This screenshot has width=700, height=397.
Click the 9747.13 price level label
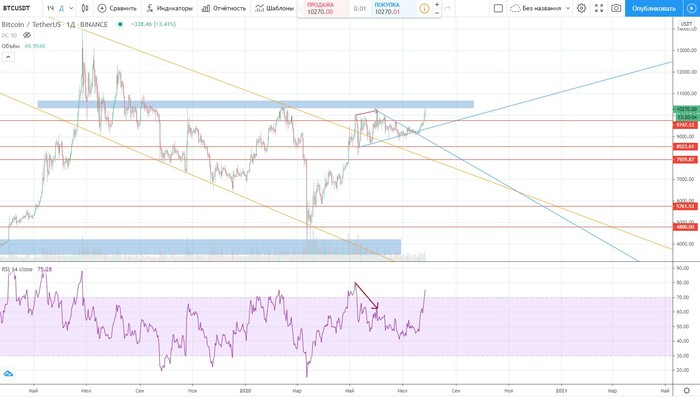(684, 125)
